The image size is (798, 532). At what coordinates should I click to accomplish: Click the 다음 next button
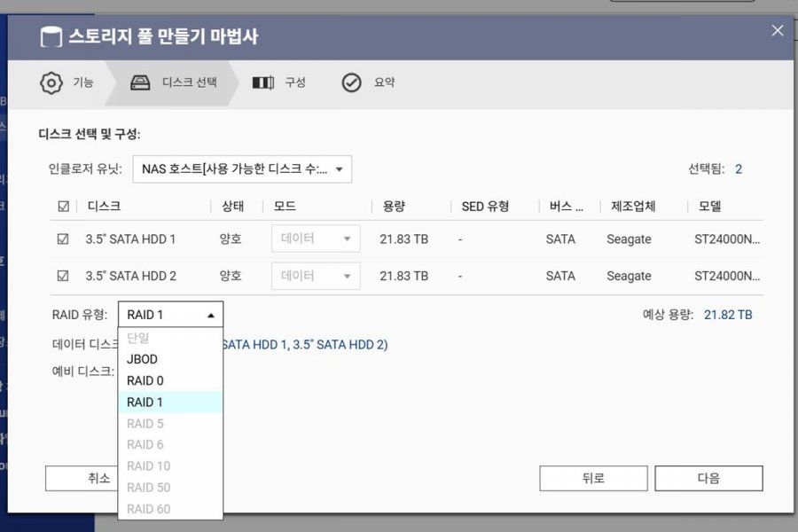tap(708, 478)
